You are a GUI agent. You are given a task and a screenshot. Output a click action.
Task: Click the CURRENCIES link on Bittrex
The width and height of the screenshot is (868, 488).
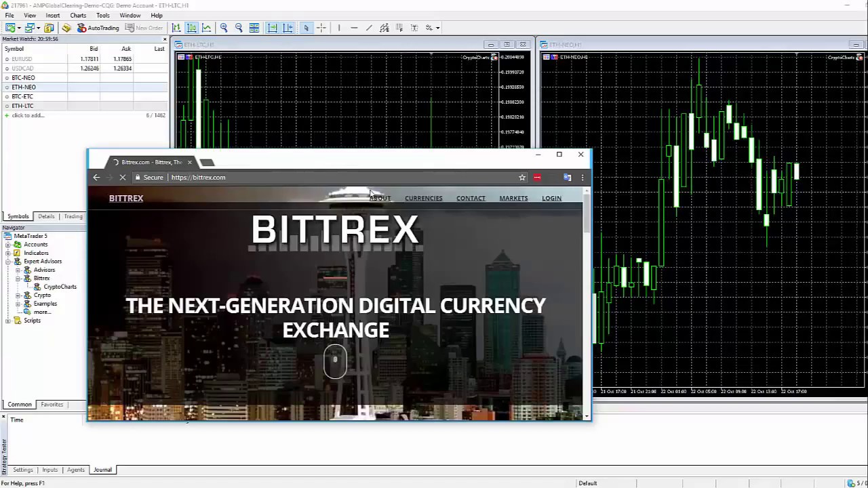click(423, 199)
